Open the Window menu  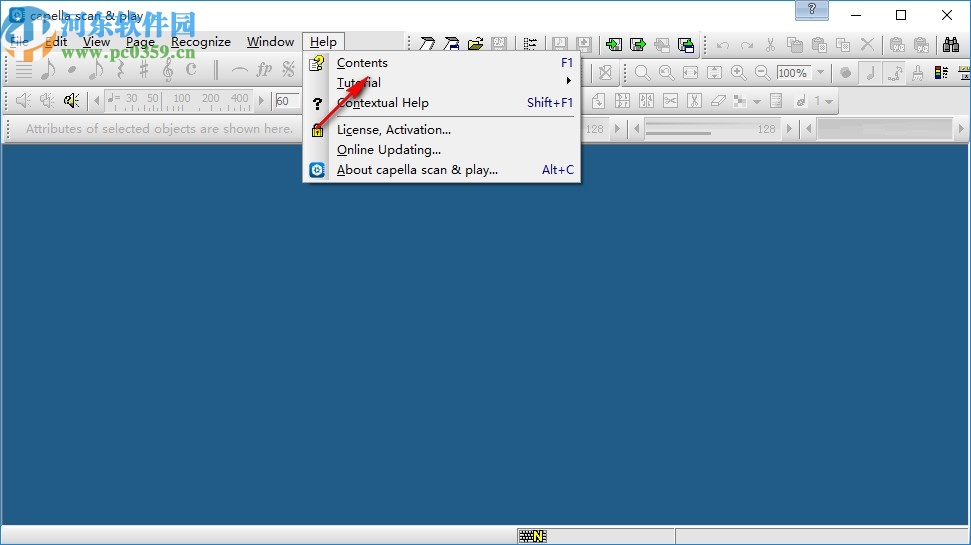(270, 41)
